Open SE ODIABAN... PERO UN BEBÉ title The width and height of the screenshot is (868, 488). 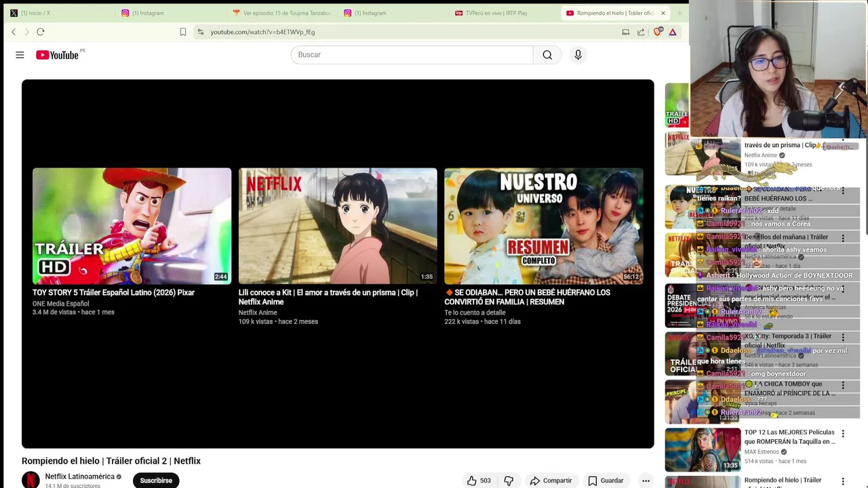pos(528,298)
